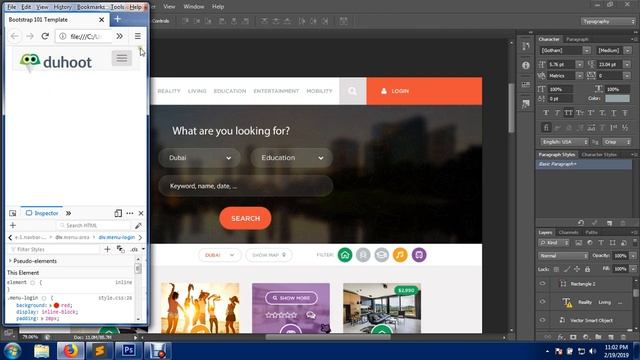Viewport: 640px width, 360px height.
Task: Toggle standard ligatures fi button
Action: 546,127
